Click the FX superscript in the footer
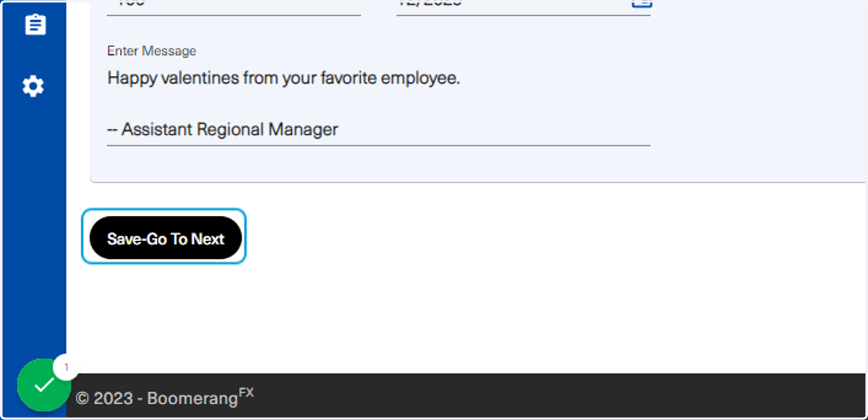Viewport: 868px width, 420px height. click(x=246, y=393)
